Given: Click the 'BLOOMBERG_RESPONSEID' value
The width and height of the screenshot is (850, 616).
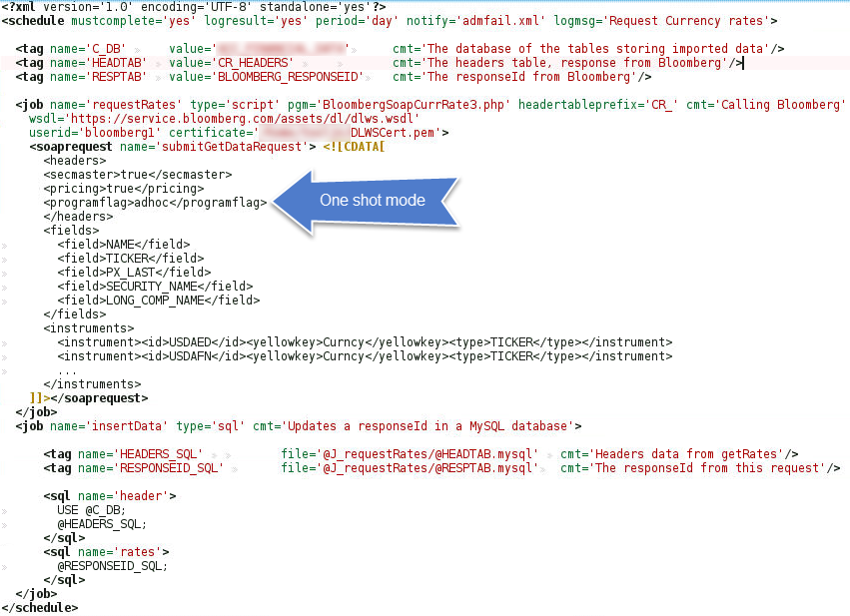Looking at the screenshot, I should click(288, 78).
